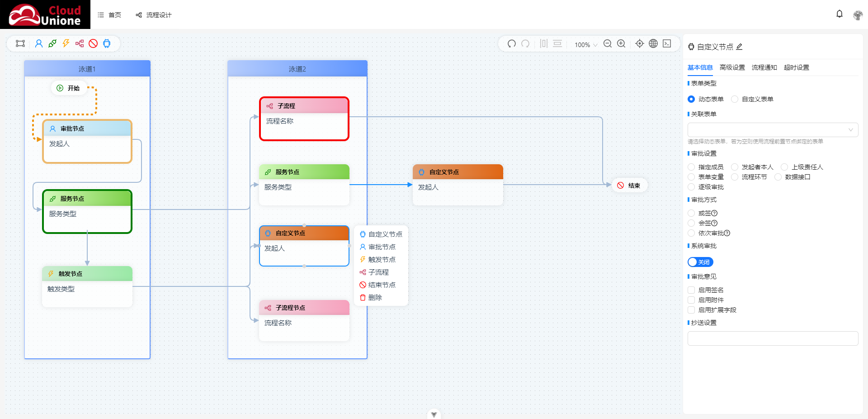Switch to the 高级设置 tab
Screen dimensions: 868x419
(732, 67)
